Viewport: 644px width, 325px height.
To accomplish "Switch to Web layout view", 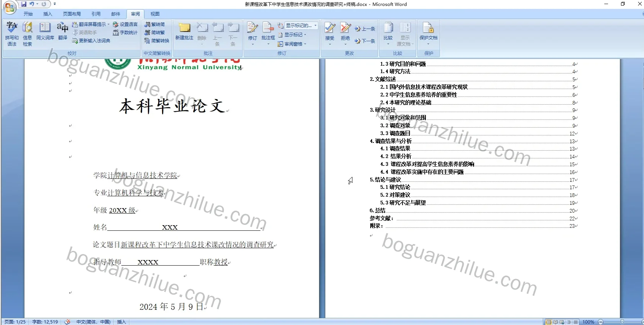I will click(x=562, y=322).
